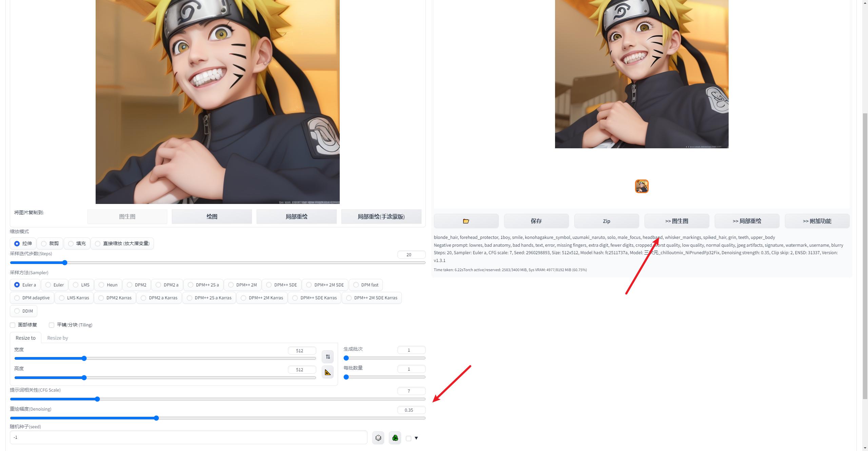Expand the extra seed options via the ▼ arrow
The image size is (868, 451).
[x=416, y=438]
